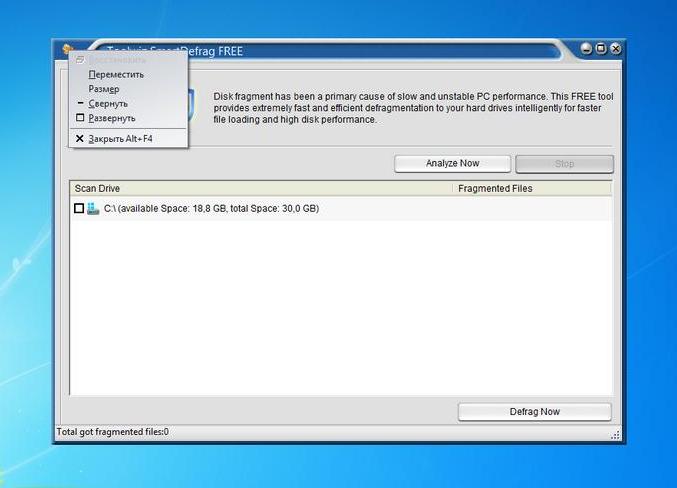The image size is (677, 488).
Task: Click the Analyze Now button
Action: coord(452,164)
